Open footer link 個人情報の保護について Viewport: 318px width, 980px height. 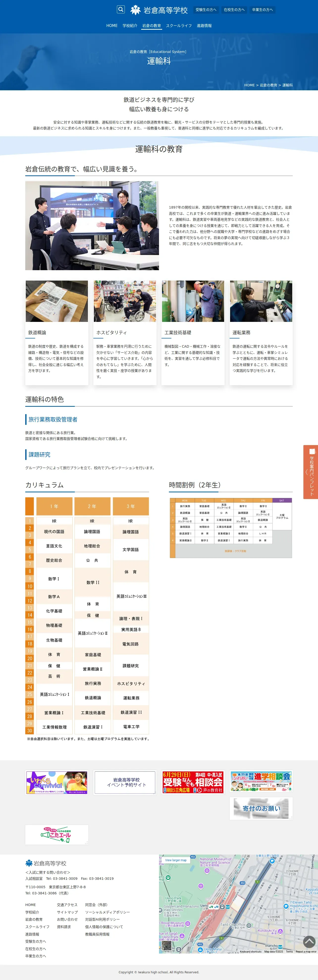pyautogui.click(x=104, y=927)
